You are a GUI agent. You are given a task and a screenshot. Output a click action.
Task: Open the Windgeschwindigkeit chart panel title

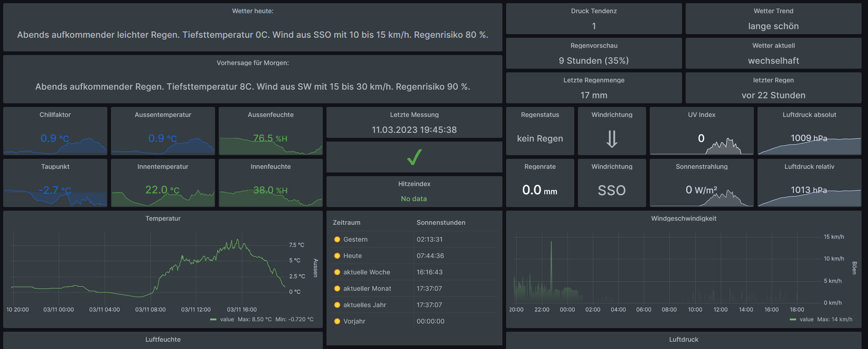click(684, 218)
